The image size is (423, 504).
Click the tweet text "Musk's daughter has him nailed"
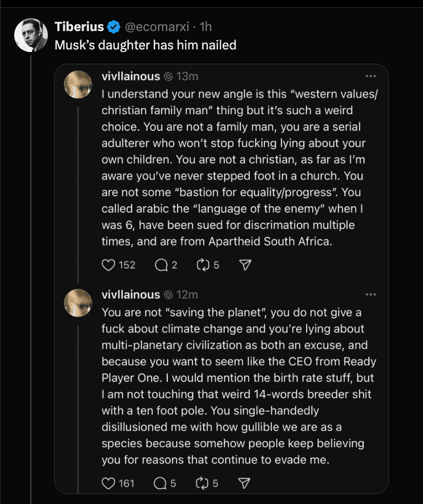(145, 45)
